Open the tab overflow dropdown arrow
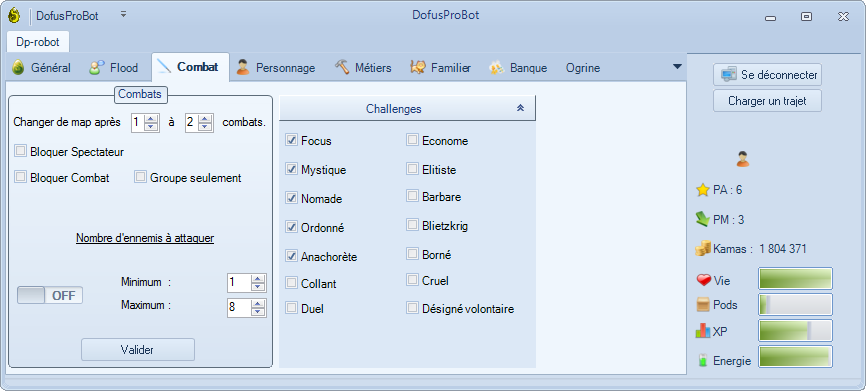The image size is (866, 391). [x=677, y=67]
